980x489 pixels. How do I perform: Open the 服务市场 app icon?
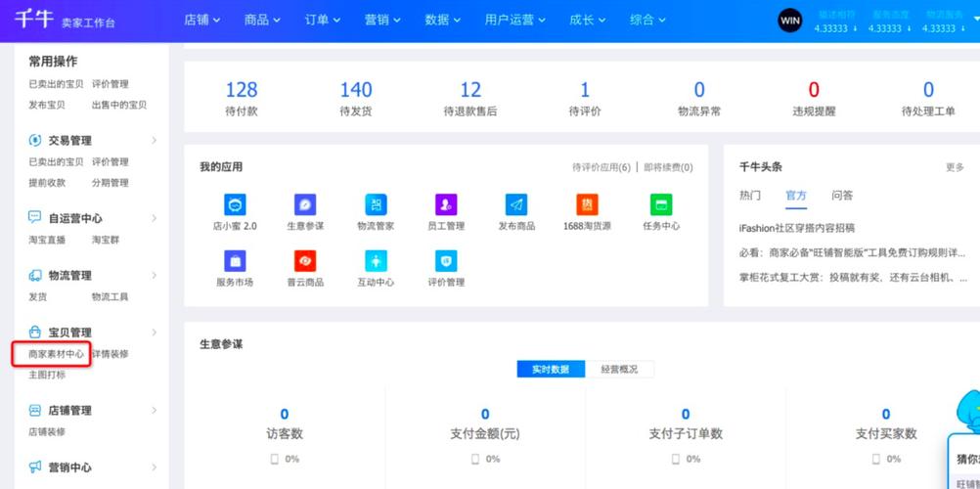pos(235,261)
